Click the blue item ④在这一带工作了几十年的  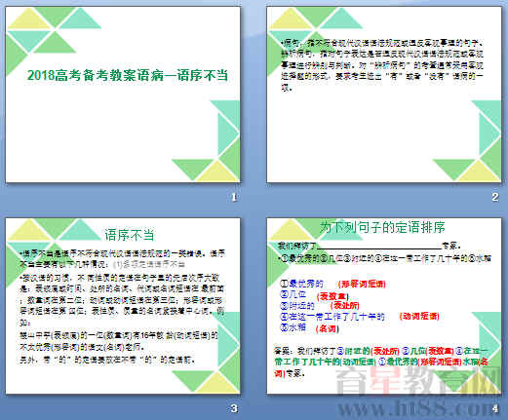[332, 316]
